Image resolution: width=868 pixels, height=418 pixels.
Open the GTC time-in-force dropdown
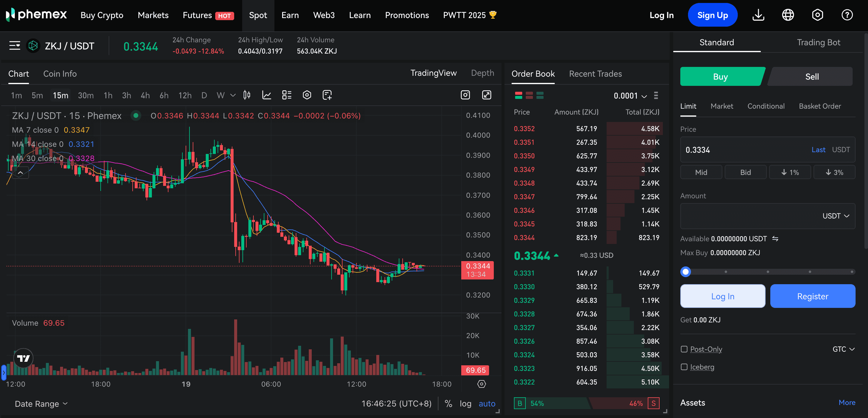click(843, 349)
